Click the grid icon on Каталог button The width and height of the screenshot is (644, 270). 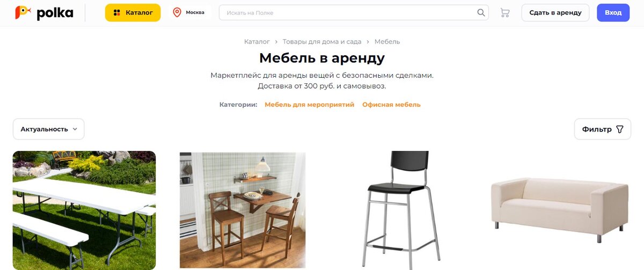tap(116, 12)
